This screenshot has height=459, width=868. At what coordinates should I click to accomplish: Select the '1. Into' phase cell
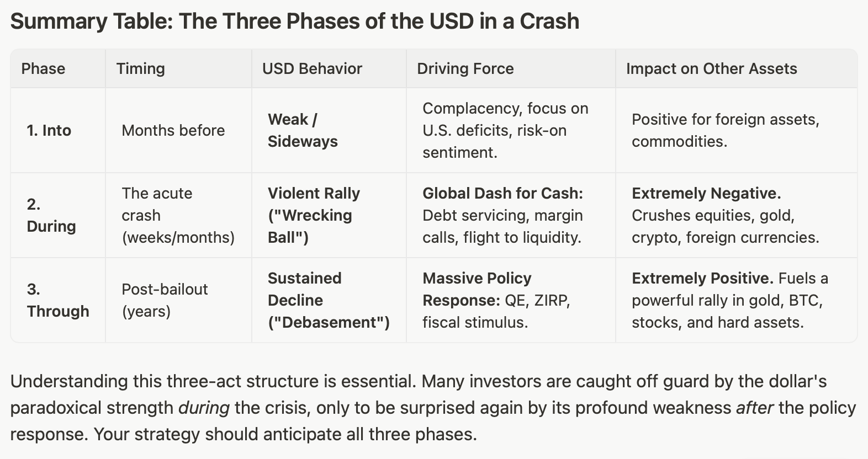click(x=49, y=130)
